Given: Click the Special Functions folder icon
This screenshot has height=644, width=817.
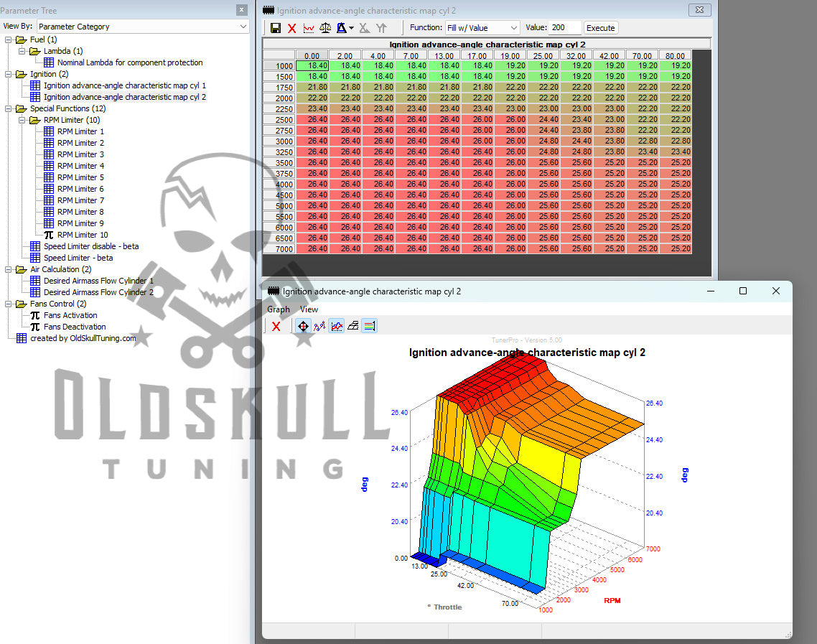Looking at the screenshot, I should pos(22,108).
